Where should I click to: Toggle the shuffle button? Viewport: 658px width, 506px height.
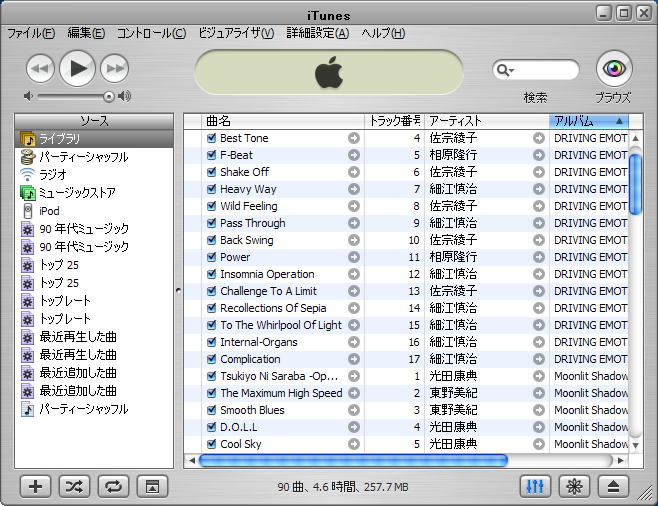[74, 487]
